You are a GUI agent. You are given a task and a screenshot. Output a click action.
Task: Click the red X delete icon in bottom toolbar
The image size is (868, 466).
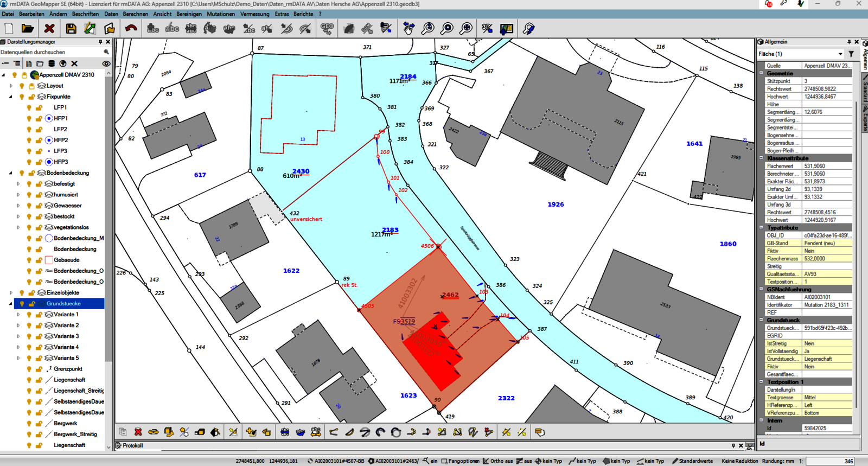click(x=138, y=432)
